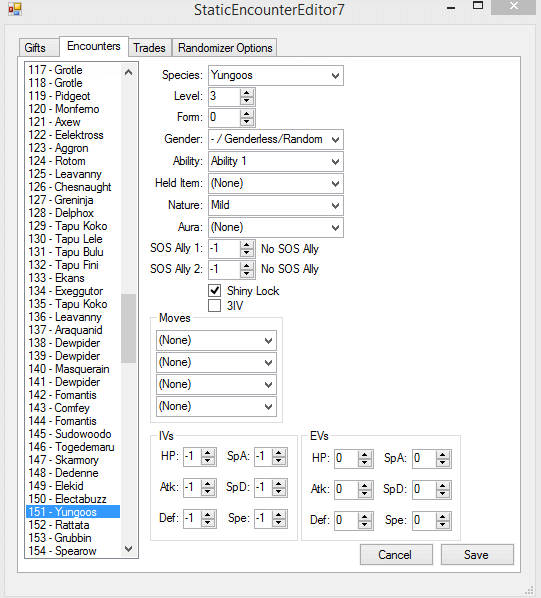This screenshot has height=598, width=541.
Task: Click the Save button
Action: pos(477,555)
